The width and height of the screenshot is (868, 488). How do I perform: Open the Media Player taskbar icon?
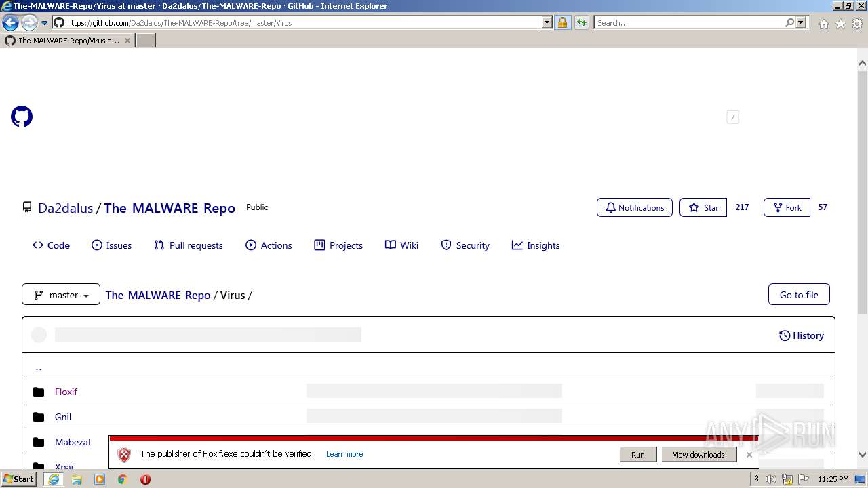[100, 479]
